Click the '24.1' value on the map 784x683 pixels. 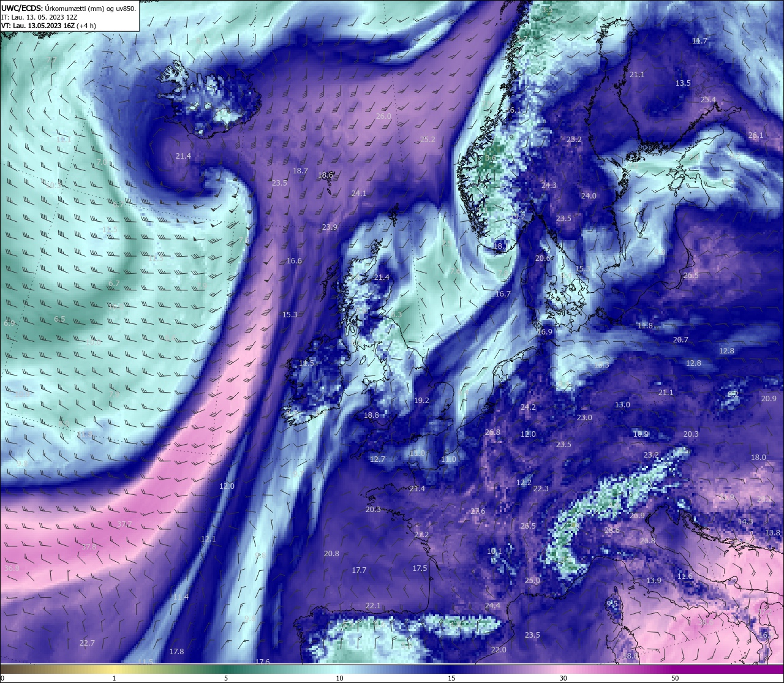(359, 194)
